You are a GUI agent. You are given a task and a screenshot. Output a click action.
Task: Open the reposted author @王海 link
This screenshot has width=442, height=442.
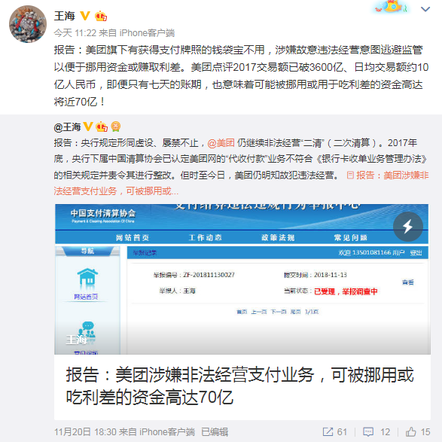67,127
